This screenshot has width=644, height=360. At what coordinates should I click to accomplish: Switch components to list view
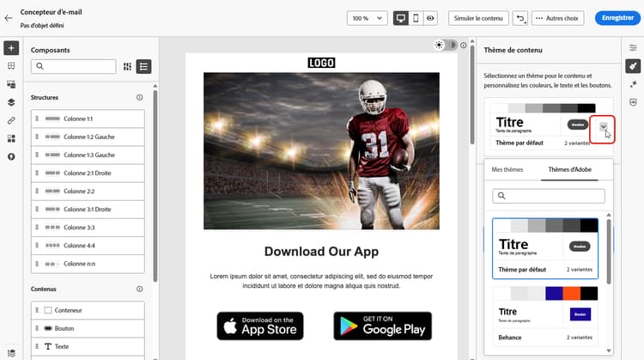coord(143,66)
